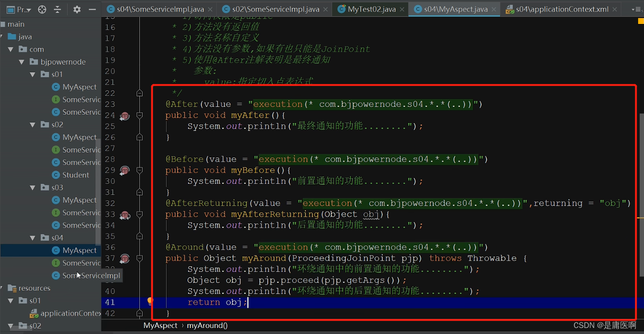Select SomeService interface in s01 package
Viewport: 644px width, 334px height.
(76, 100)
